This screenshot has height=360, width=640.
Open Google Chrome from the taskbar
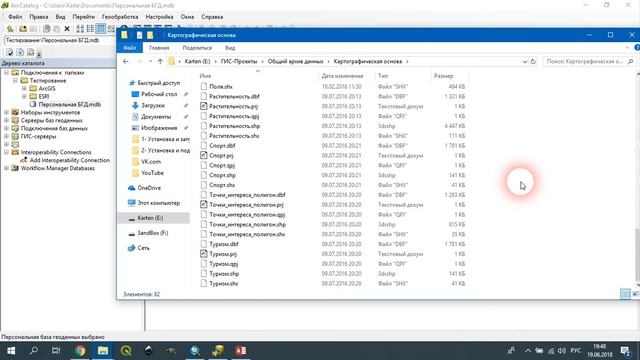point(80,351)
